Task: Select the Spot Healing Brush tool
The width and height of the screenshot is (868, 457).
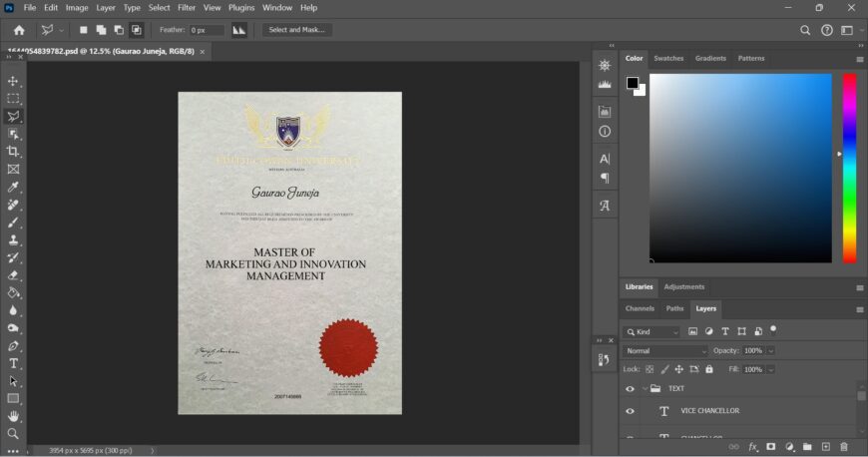Action: tap(13, 205)
